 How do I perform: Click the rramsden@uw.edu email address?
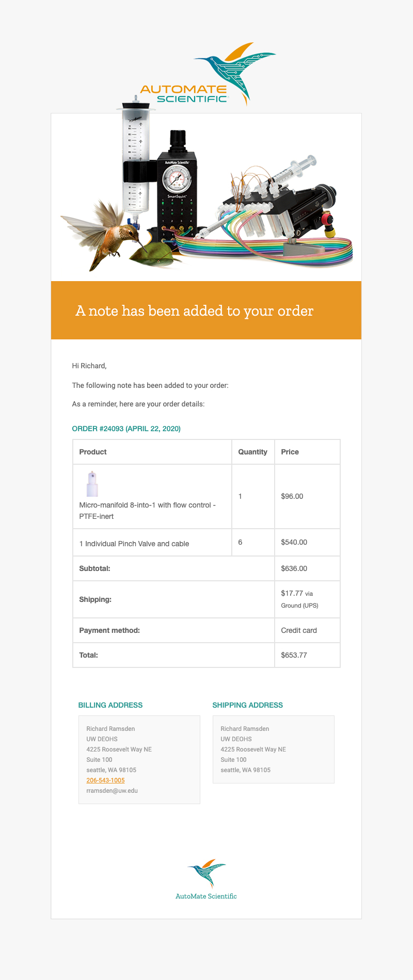tap(112, 791)
